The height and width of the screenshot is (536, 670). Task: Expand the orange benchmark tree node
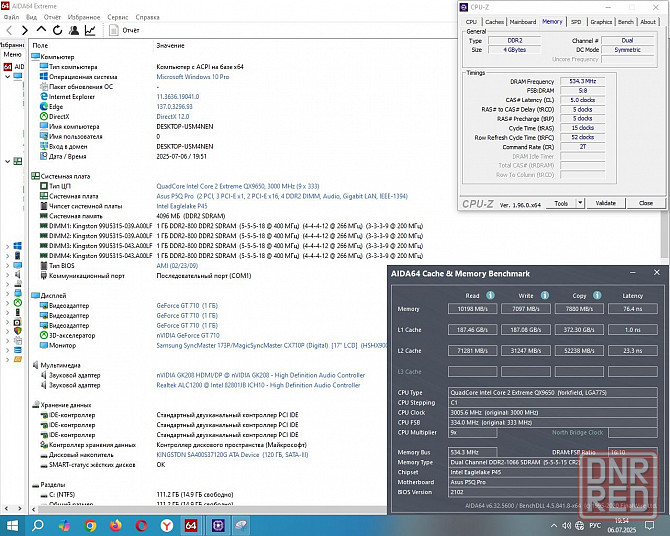coord(7,359)
